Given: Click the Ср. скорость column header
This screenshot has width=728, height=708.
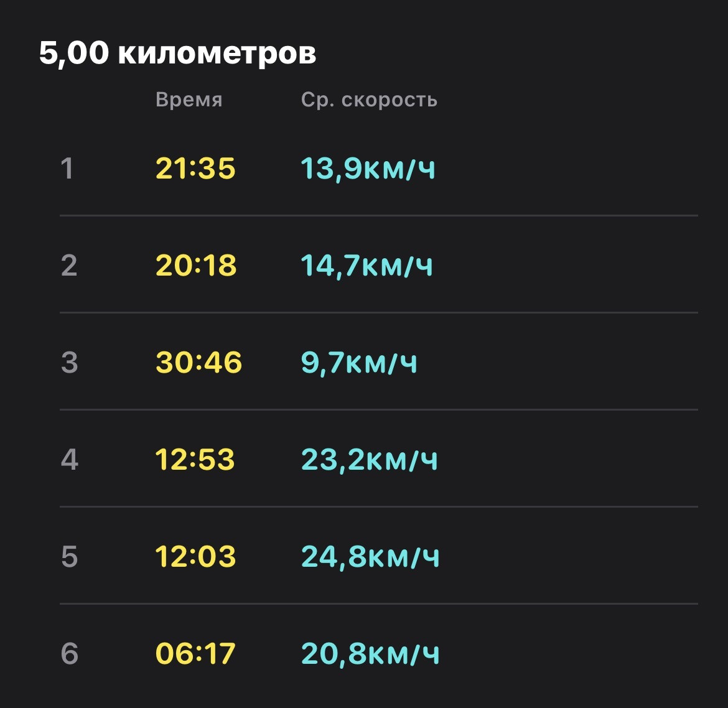Looking at the screenshot, I should click(x=369, y=100).
